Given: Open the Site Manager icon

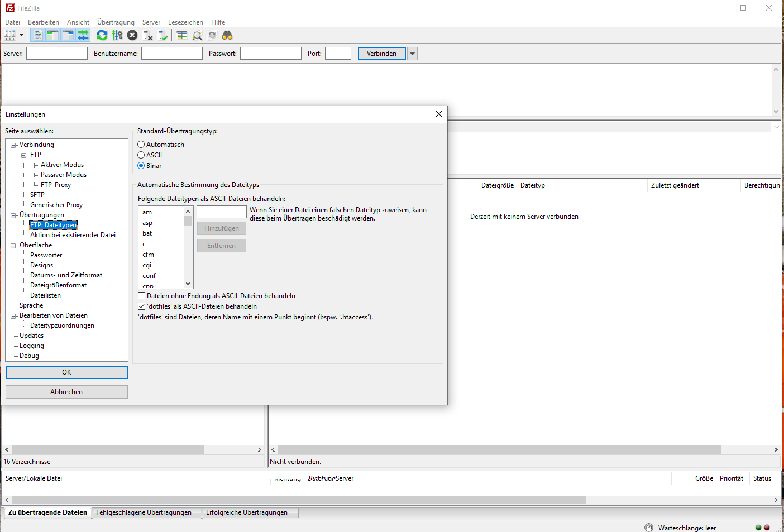Looking at the screenshot, I should 10,35.
